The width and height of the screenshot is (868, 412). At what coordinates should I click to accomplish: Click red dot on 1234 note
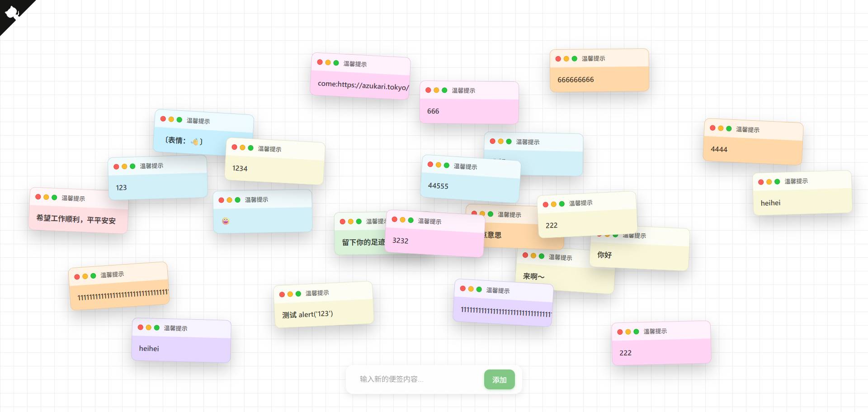pos(234,147)
